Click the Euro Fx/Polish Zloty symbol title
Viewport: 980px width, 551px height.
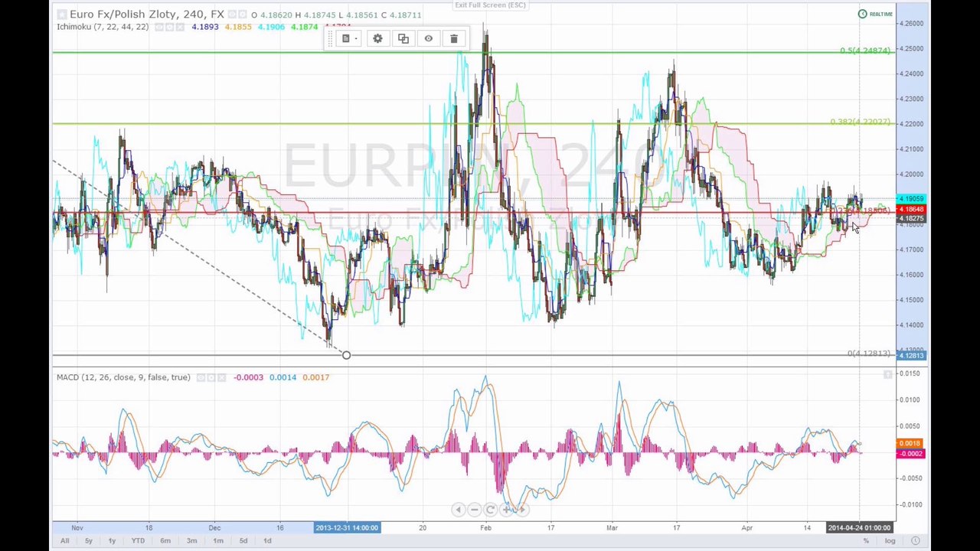pyautogui.click(x=147, y=15)
